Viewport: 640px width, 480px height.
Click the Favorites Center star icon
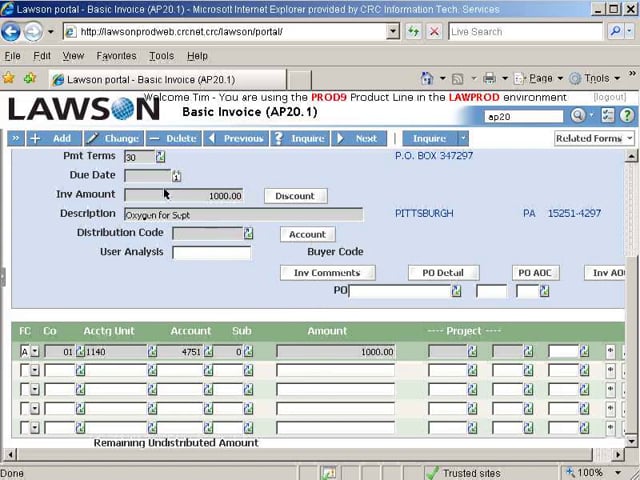tap(9, 78)
